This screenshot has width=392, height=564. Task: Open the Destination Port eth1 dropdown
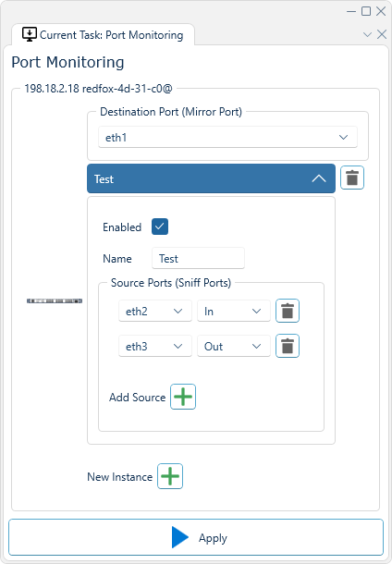[227, 137]
